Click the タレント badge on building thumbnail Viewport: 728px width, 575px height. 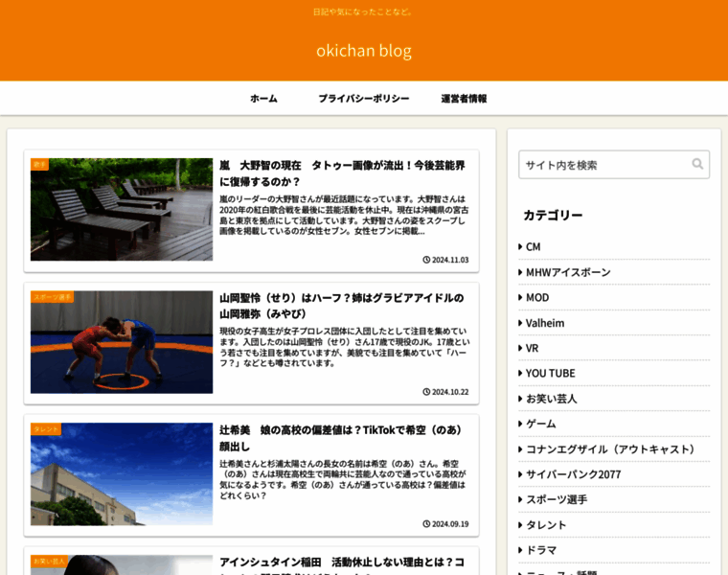(46, 429)
